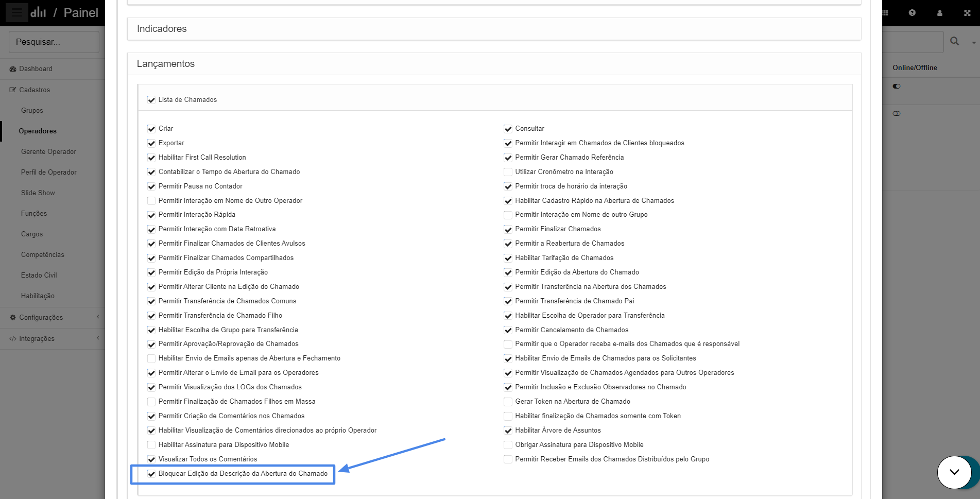
Task: Click the Online/Offline column header
Action: point(915,68)
